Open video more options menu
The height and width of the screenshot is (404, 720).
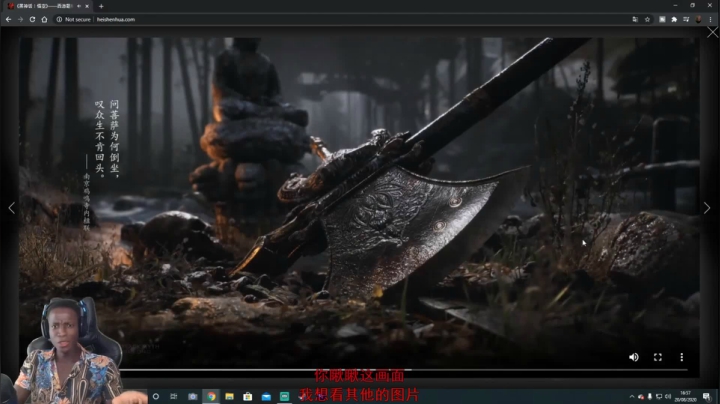681,357
